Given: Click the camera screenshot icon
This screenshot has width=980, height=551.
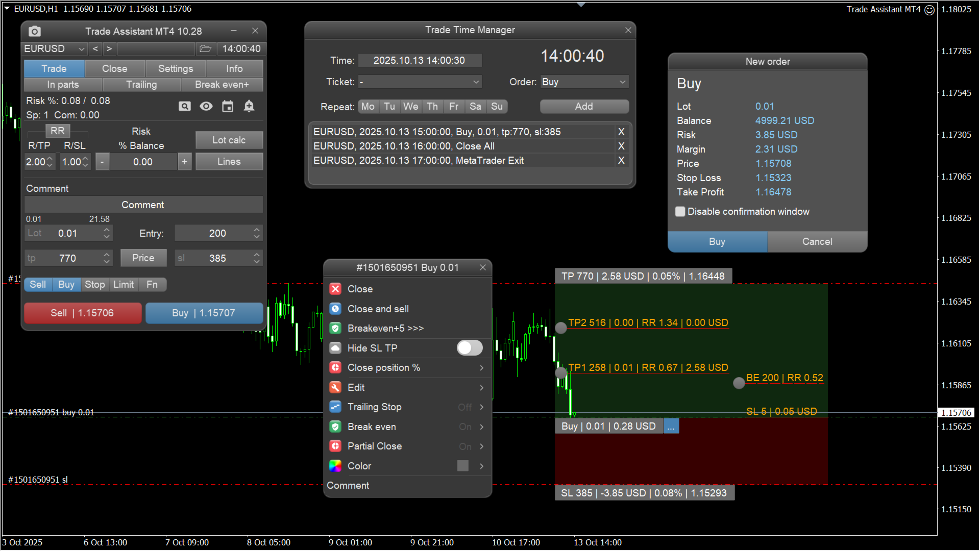Looking at the screenshot, I should pos(35,32).
